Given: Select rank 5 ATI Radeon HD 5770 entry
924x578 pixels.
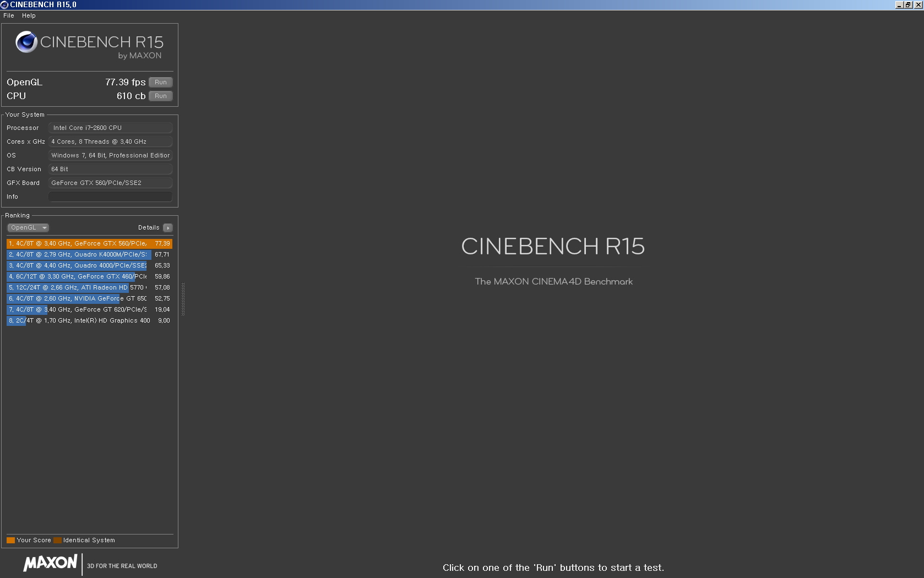Looking at the screenshot, I should [x=89, y=287].
